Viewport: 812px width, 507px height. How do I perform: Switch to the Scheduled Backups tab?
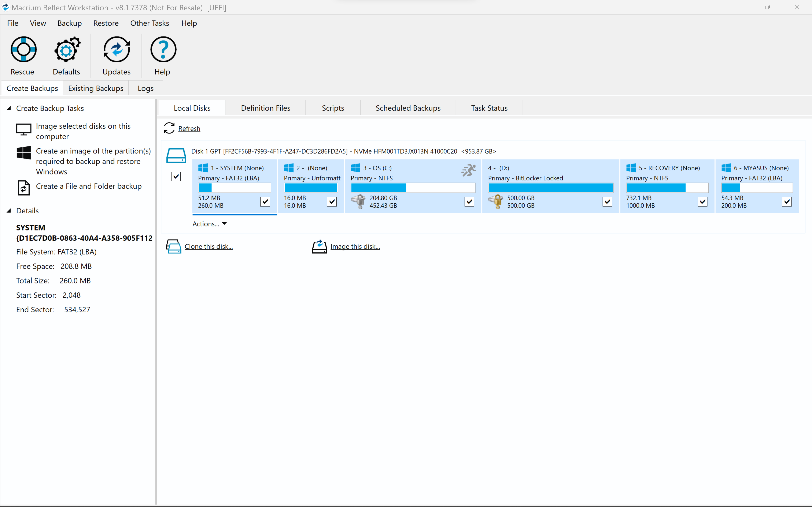[x=408, y=108]
